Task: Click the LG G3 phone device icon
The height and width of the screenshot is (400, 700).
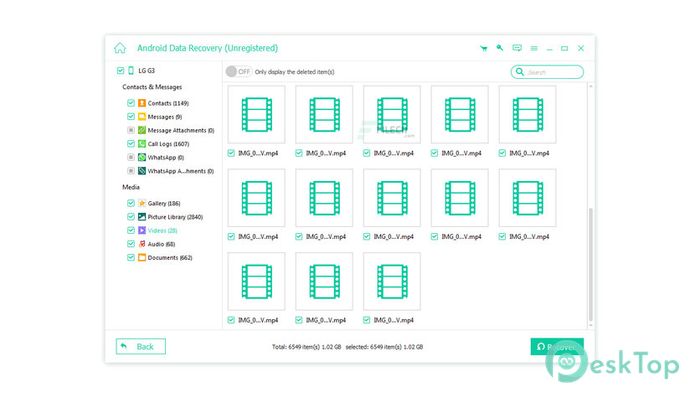Action: 131,71
